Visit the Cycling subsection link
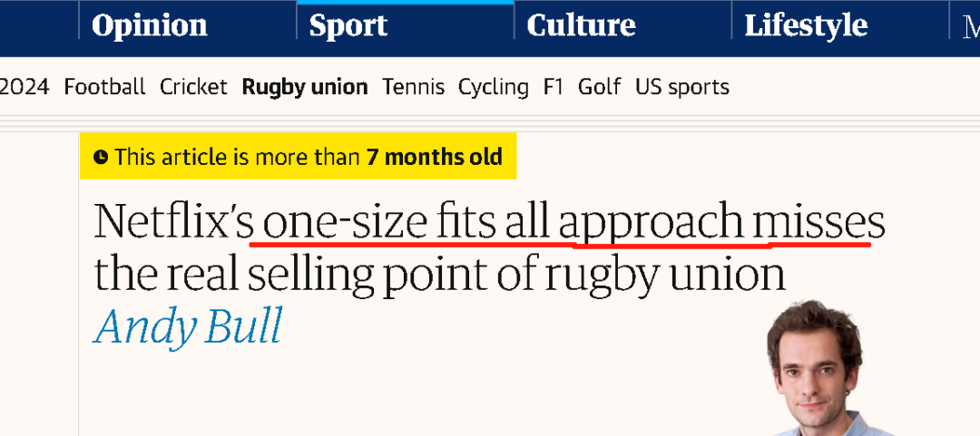980x436 pixels. coord(493,87)
